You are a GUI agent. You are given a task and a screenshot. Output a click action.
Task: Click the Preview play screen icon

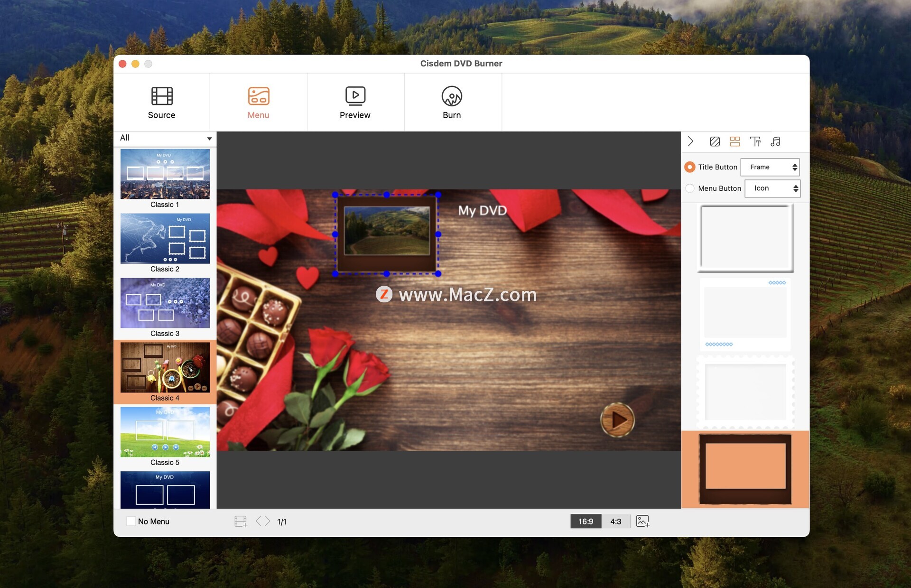pyautogui.click(x=355, y=96)
